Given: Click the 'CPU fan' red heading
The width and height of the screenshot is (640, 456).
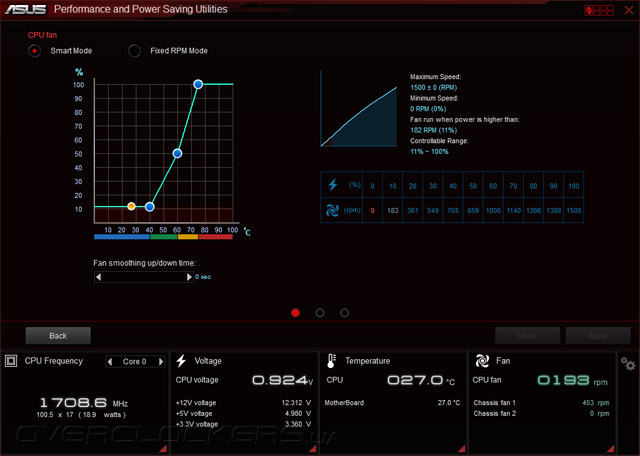Looking at the screenshot, I should pyautogui.click(x=42, y=35).
